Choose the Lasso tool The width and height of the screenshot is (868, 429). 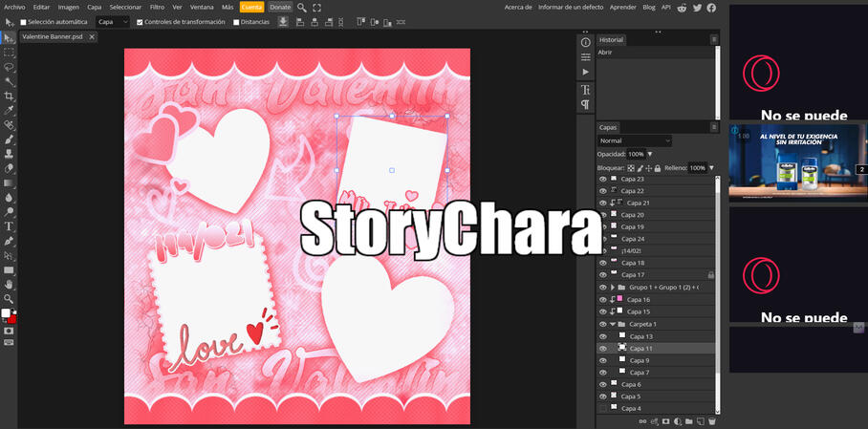(x=9, y=68)
